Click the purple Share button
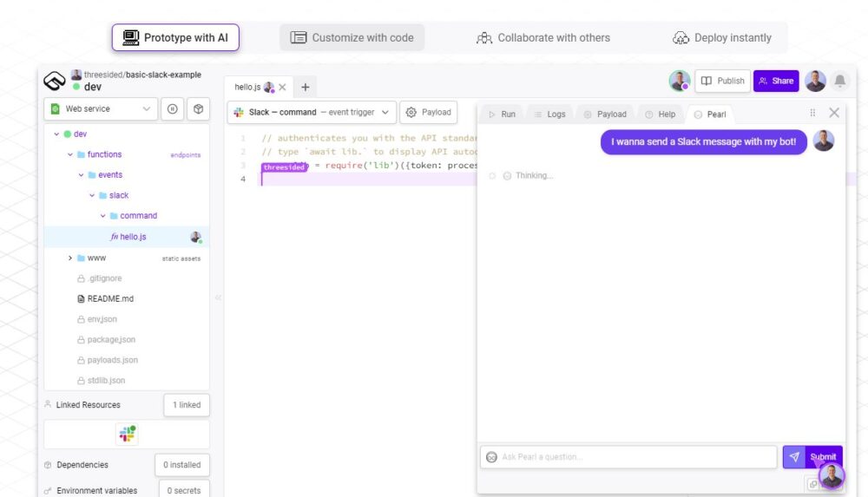Image resolution: width=868 pixels, height=497 pixels. (776, 81)
